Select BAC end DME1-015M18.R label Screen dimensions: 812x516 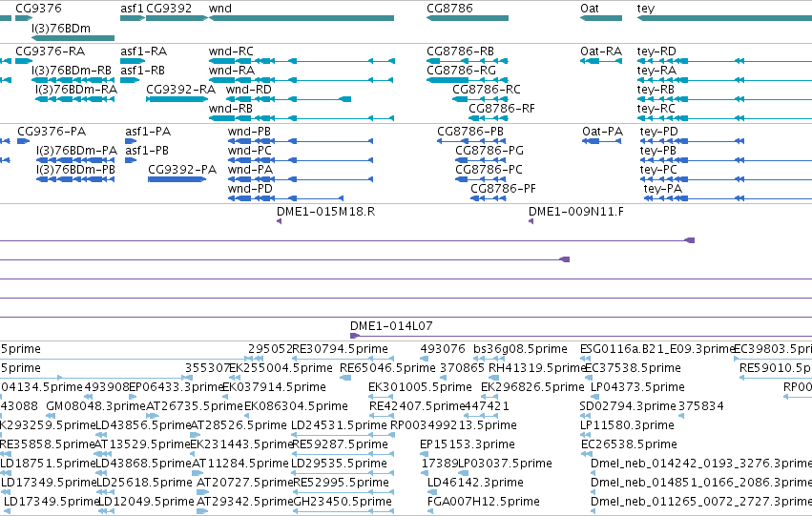click(325, 212)
